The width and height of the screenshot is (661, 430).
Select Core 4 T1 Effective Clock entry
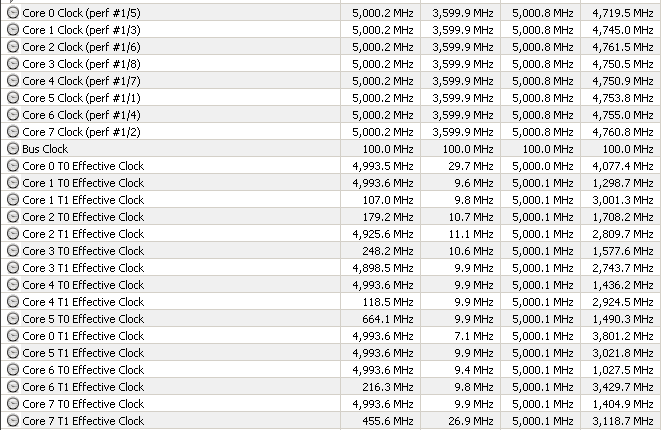point(330,302)
